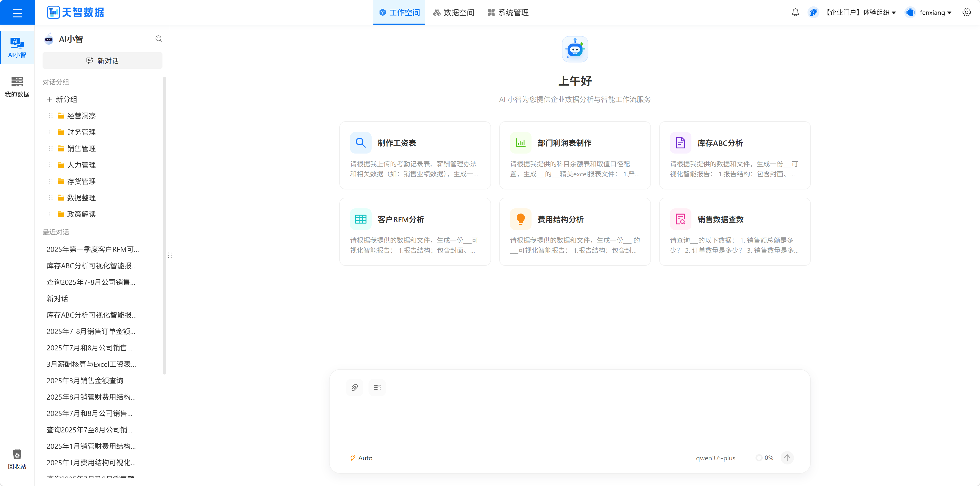Select the 客户RFM分析 template card
980x486 pixels.
point(415,231)
